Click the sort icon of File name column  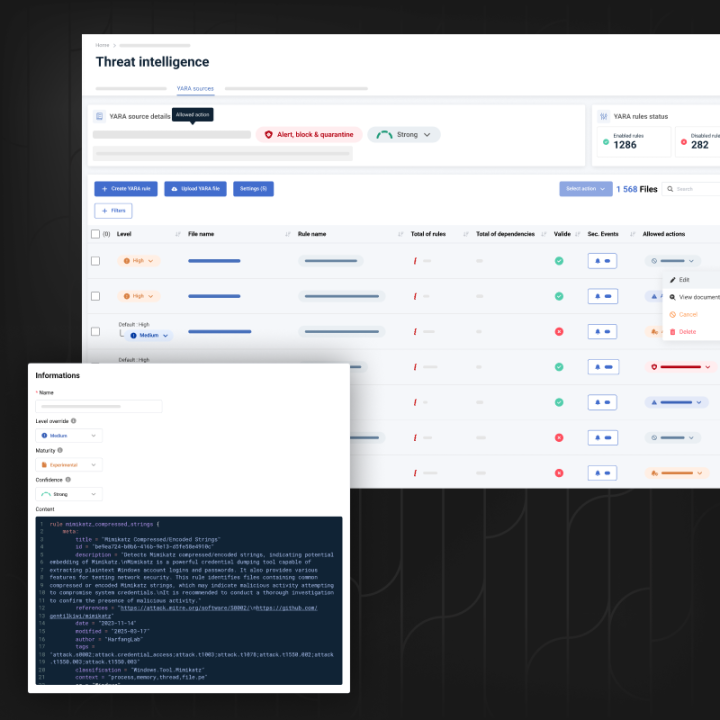pyautogui.click(x=288, y=234)
